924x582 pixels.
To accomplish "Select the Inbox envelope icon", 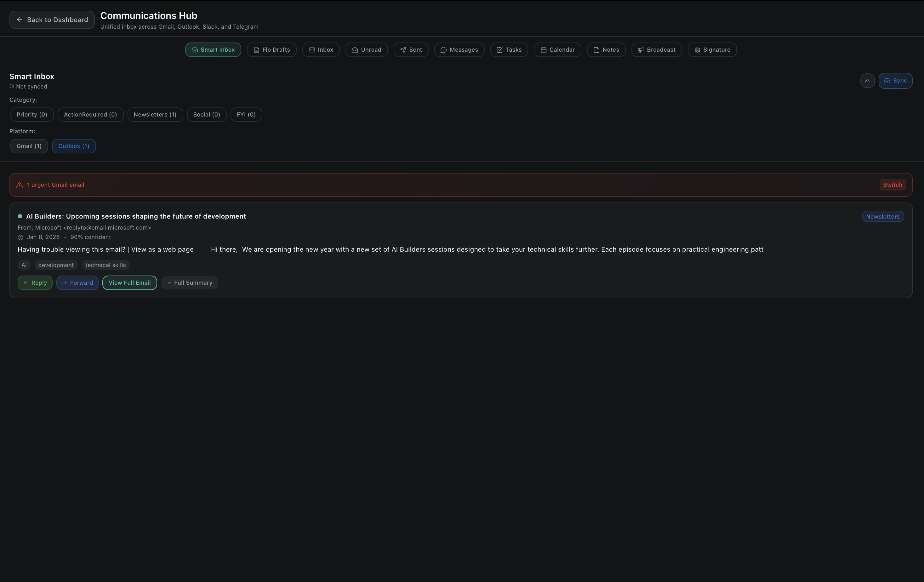I will point(312,49).
